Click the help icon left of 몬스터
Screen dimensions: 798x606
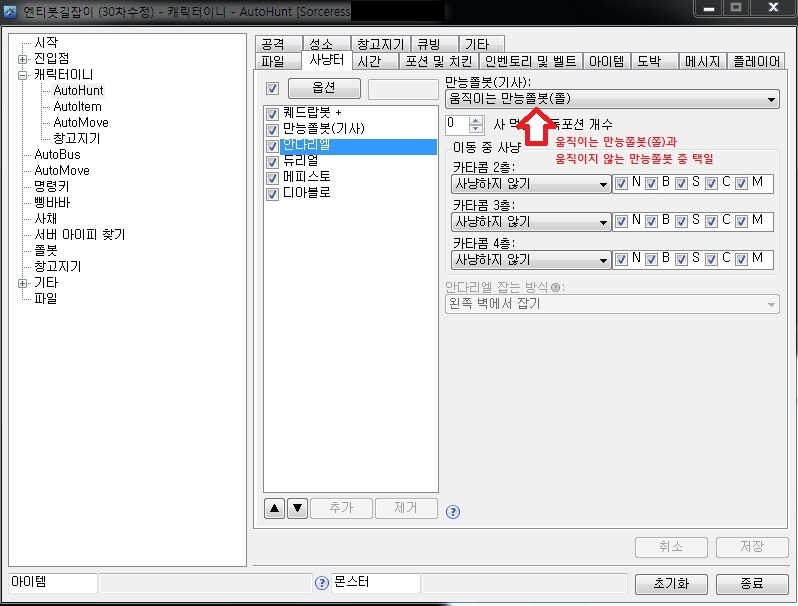coord(322,583)
